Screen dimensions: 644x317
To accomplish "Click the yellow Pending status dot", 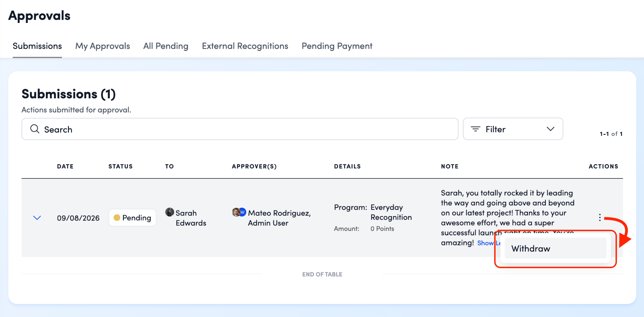I will (117, 218).
